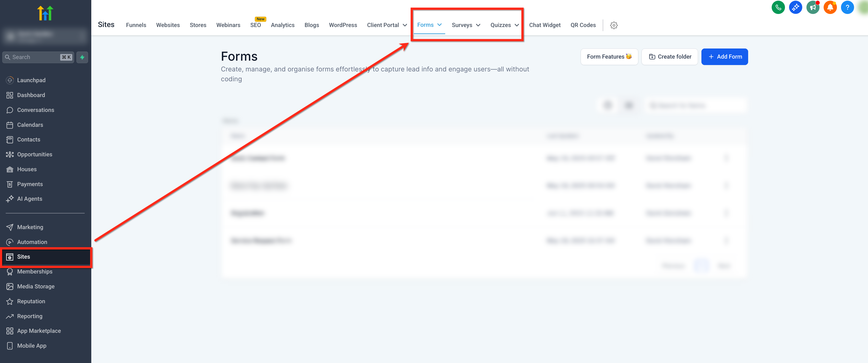868x363 pixels.
Task: Click the blue question mark help icon
Action: point(847,7)
